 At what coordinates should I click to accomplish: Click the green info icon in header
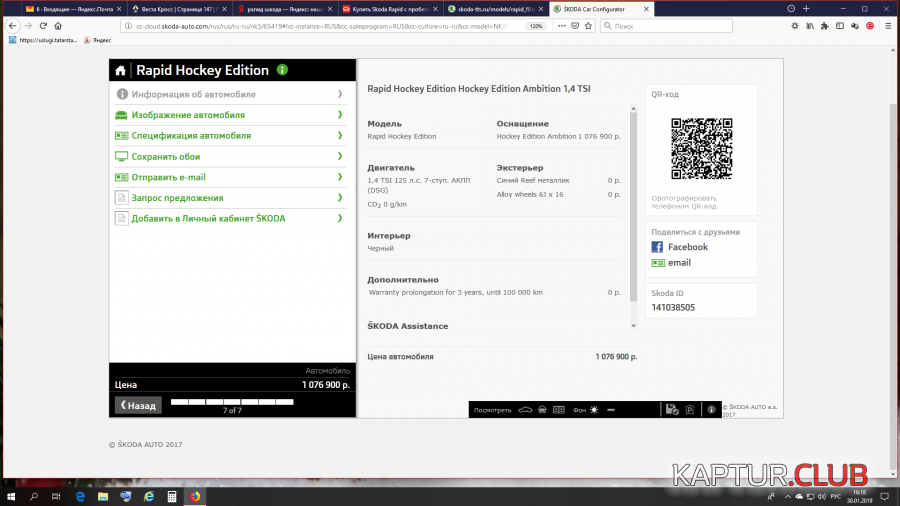(282, 70)
